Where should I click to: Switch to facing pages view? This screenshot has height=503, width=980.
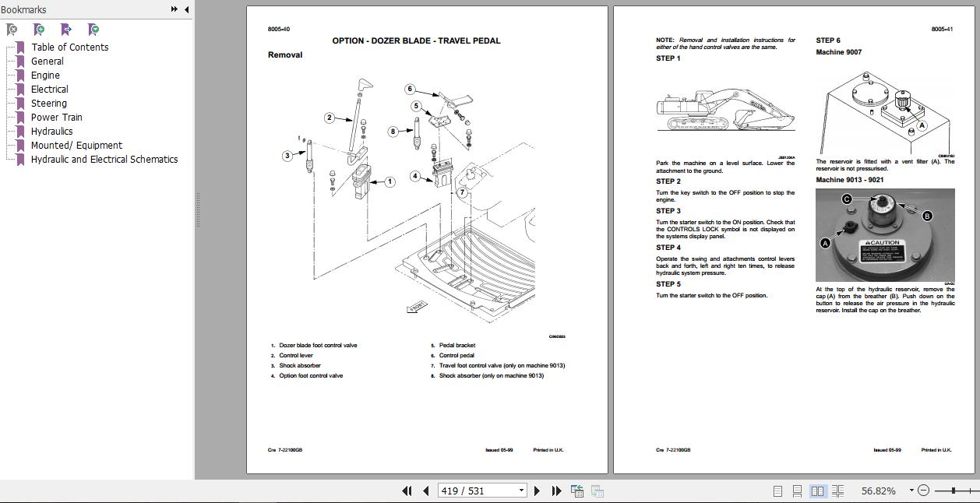click(x=816, y=491)
